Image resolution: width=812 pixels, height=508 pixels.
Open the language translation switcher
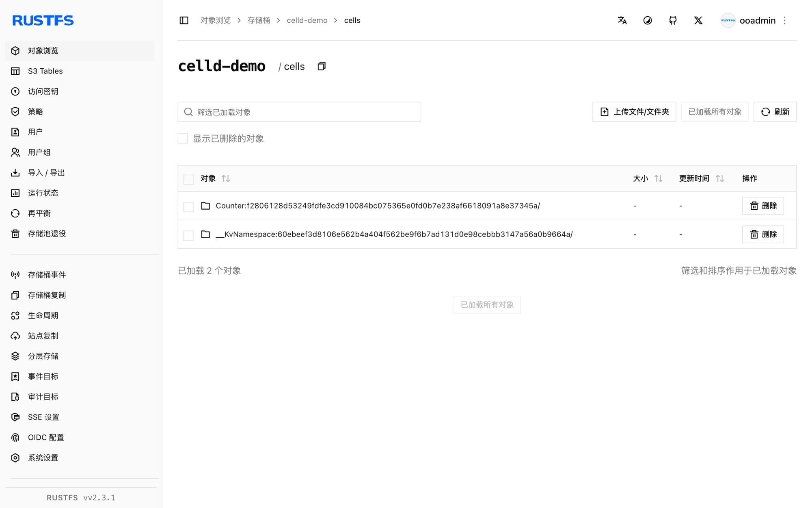(622, 20)
